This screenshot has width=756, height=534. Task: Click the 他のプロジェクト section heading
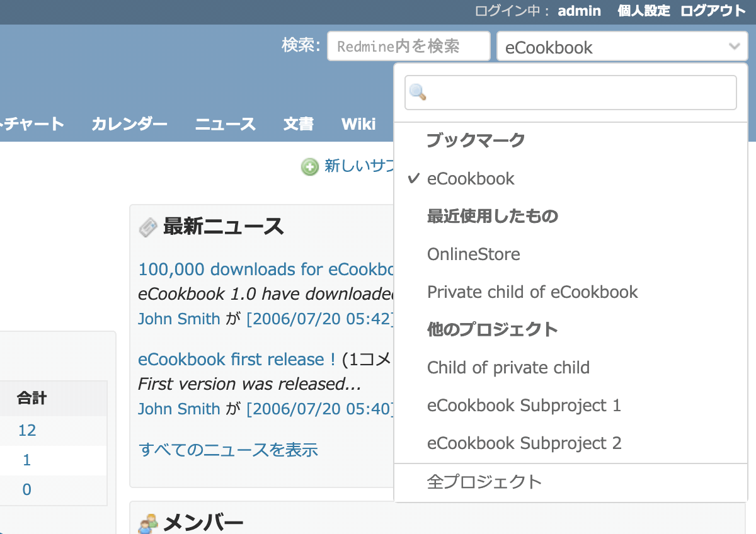click(493, 330)
